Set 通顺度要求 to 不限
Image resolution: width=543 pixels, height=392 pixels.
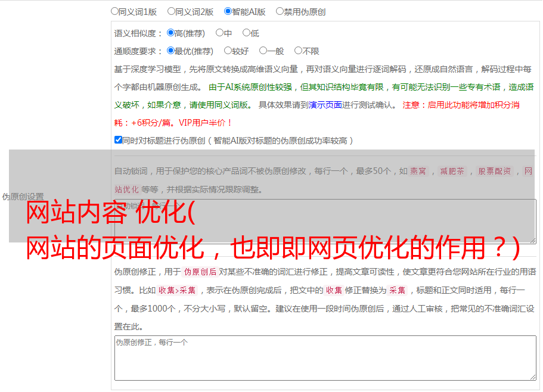(x=298, y=51)
